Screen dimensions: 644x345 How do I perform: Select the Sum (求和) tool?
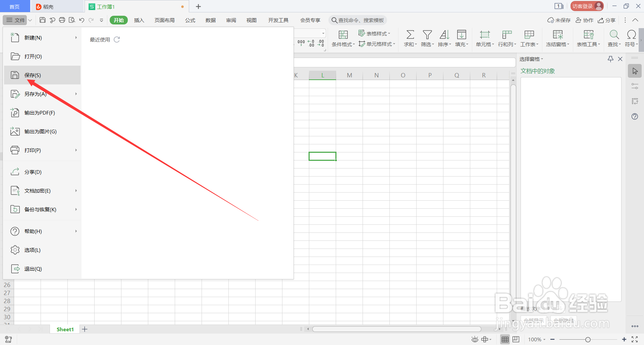click(x=410, y=38)
